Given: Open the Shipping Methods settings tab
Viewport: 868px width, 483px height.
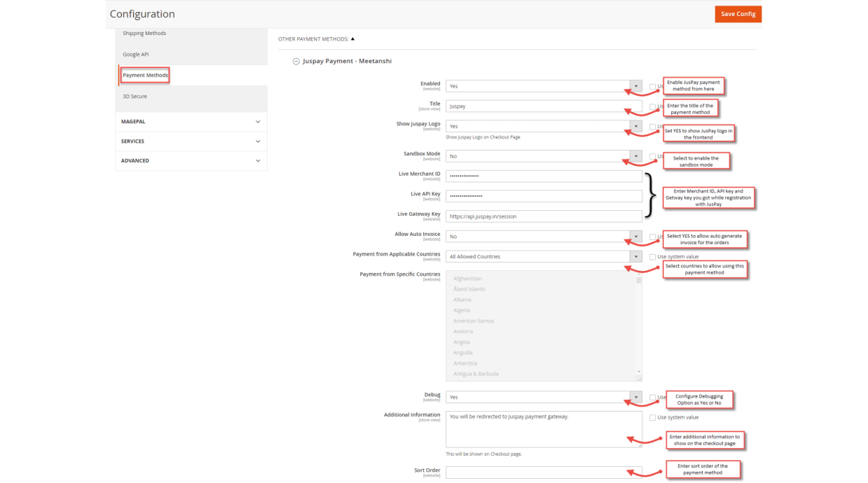Looking at the screenshot, I should coord(144,33).
